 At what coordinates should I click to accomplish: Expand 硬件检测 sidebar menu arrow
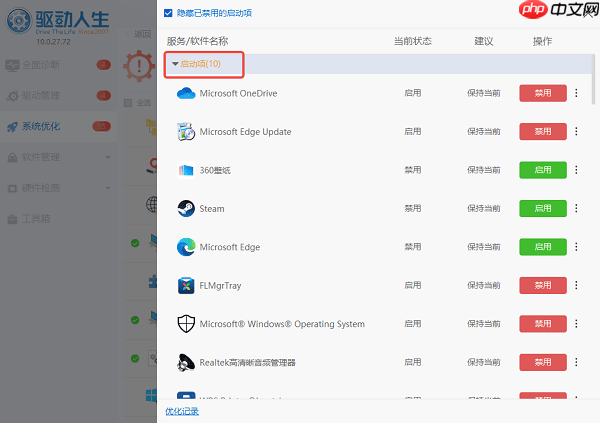[x=108, y=188]
